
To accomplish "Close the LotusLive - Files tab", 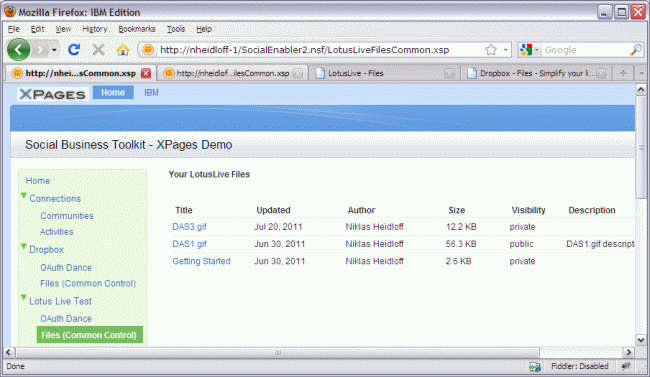I will coord(449,73).
